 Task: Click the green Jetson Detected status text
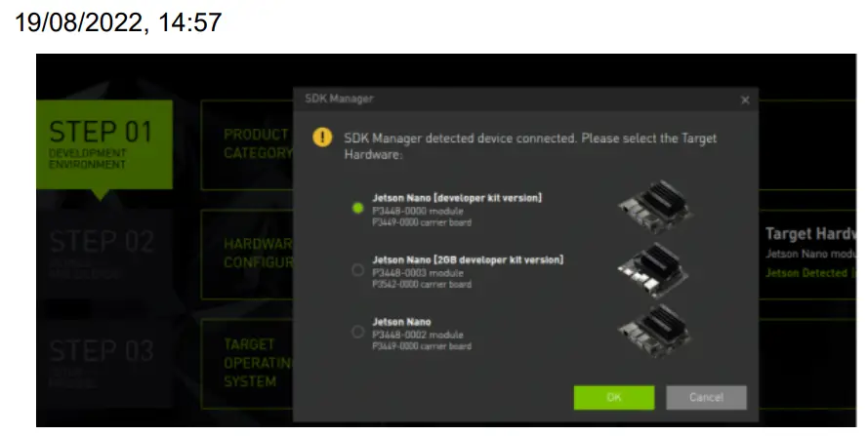pyautogui.click(x=810, y=273)
